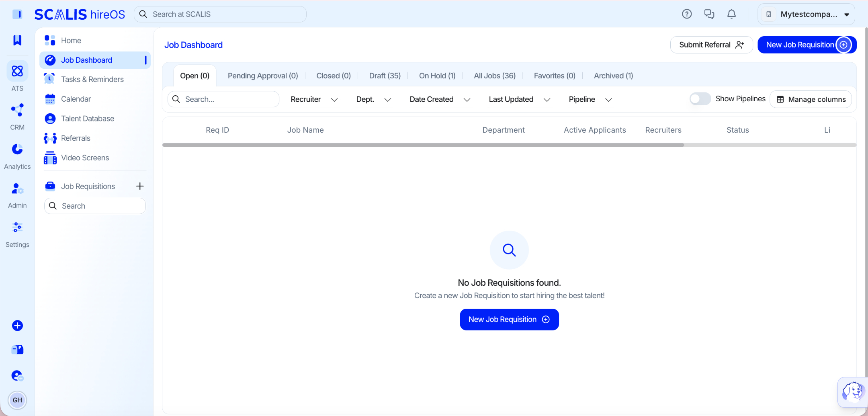This screenshot has width=868, height=416.
Task: Open the ATS module icon
Action: [17, 71]
